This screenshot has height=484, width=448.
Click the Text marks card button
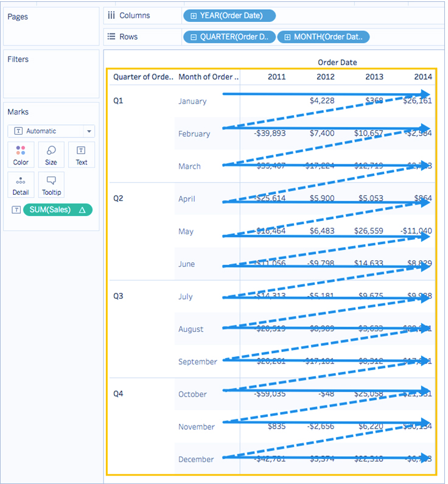(x=82, y=155)
